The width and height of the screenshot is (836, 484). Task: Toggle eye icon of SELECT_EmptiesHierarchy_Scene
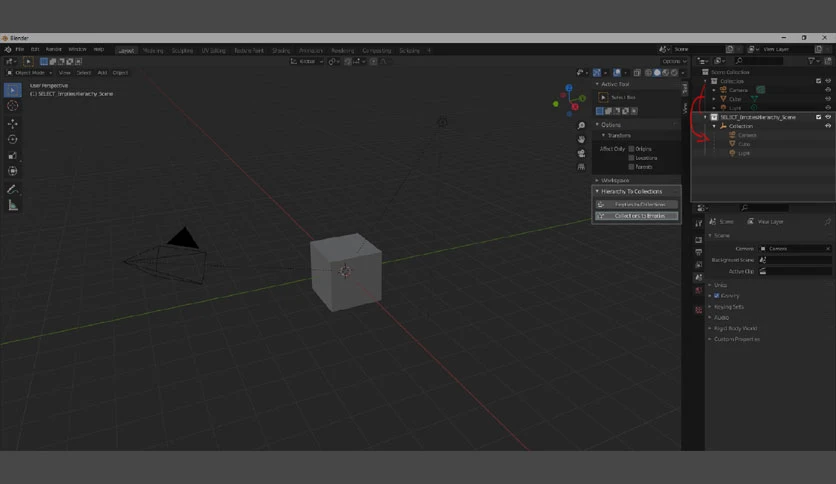click(x=828, y=117)
